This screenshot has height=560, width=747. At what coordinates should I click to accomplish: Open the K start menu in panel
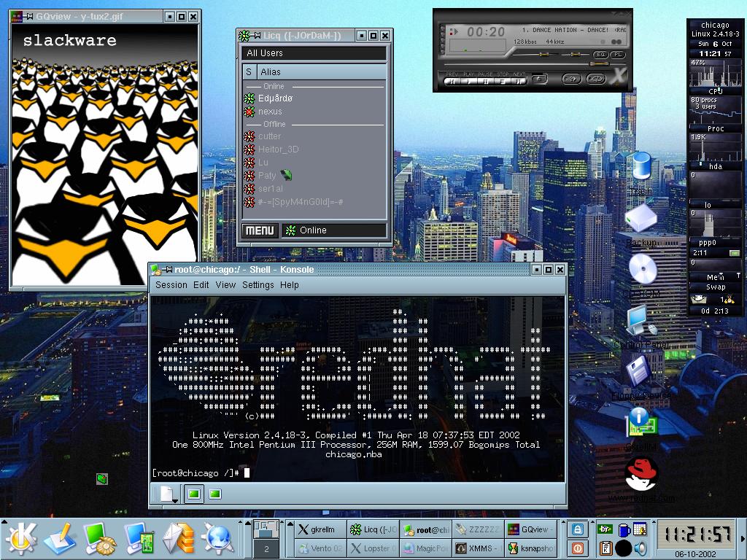(x=20, y=539)
